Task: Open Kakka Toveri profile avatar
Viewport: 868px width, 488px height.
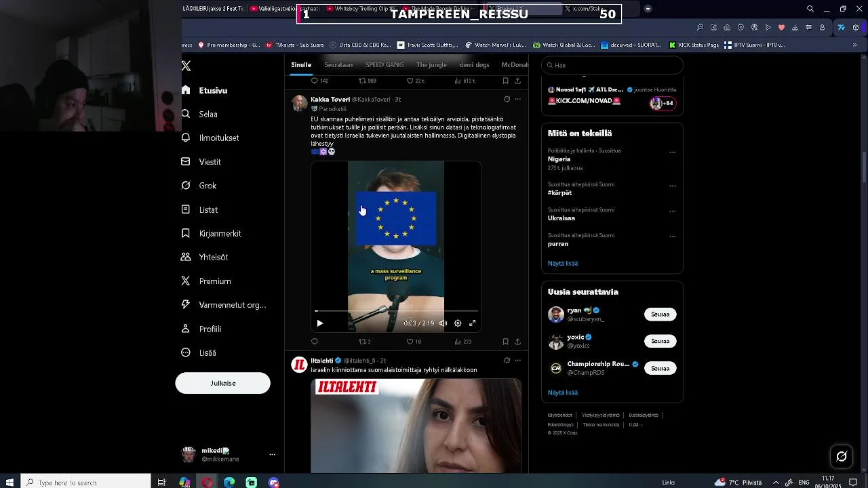Action: click(x=299, y=103)
